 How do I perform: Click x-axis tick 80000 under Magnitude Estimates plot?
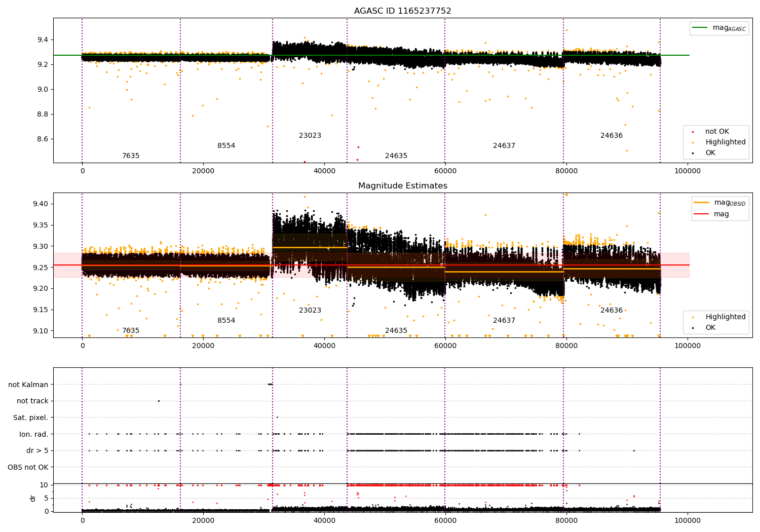[x=566, y=346]
